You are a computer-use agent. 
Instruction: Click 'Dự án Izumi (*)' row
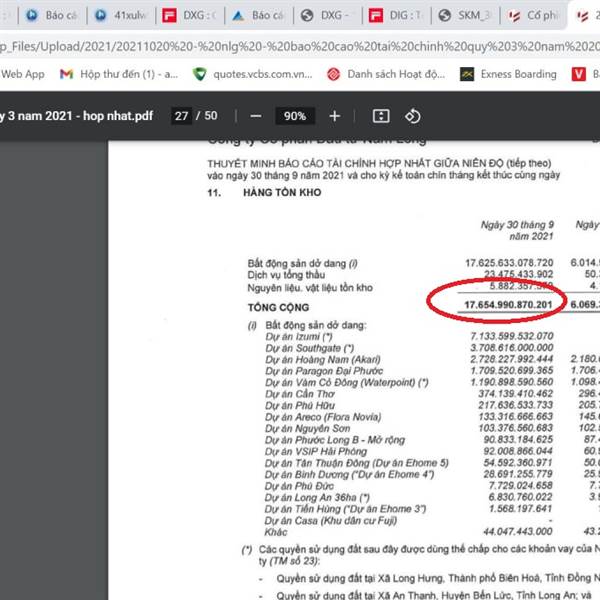tap(299, 337)
